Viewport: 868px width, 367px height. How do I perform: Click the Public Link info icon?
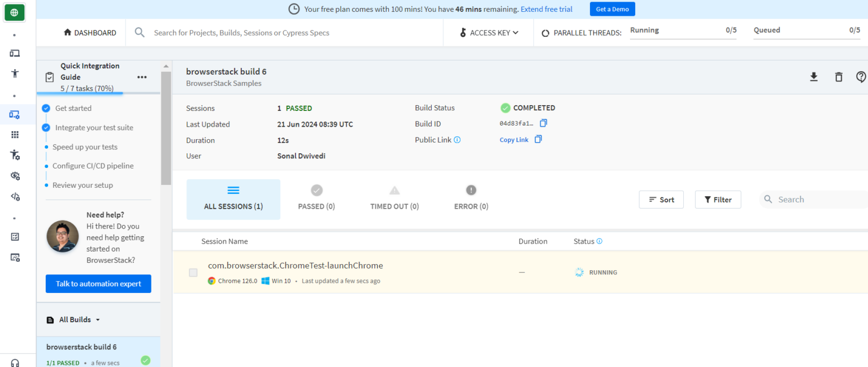[457, 140]
